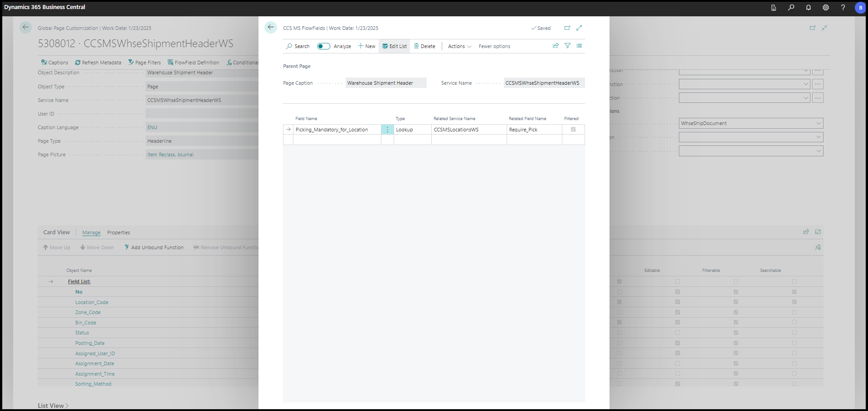The width and height of the screenshot is (868, 411).
Task: Click the back arrow in FlowFields dialog
Action: 271,28
